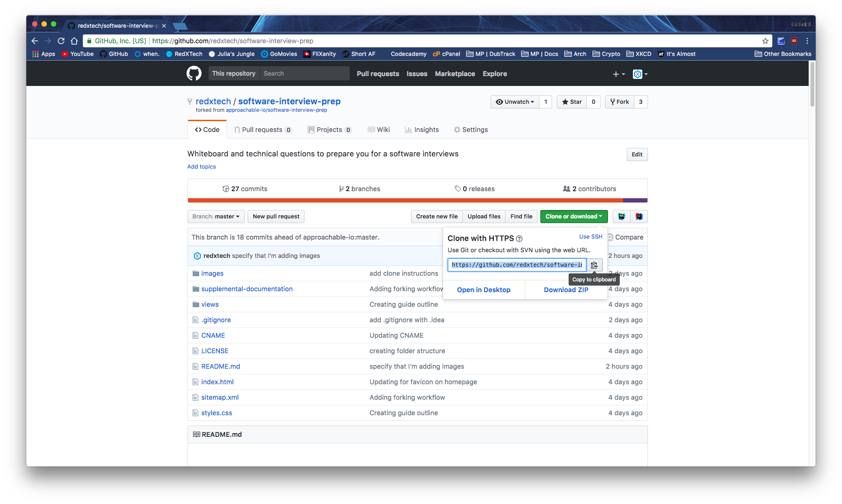The image size is (842, 504).
Task: Open in WebStorm icon button
Action: click(x=622, y=217)
